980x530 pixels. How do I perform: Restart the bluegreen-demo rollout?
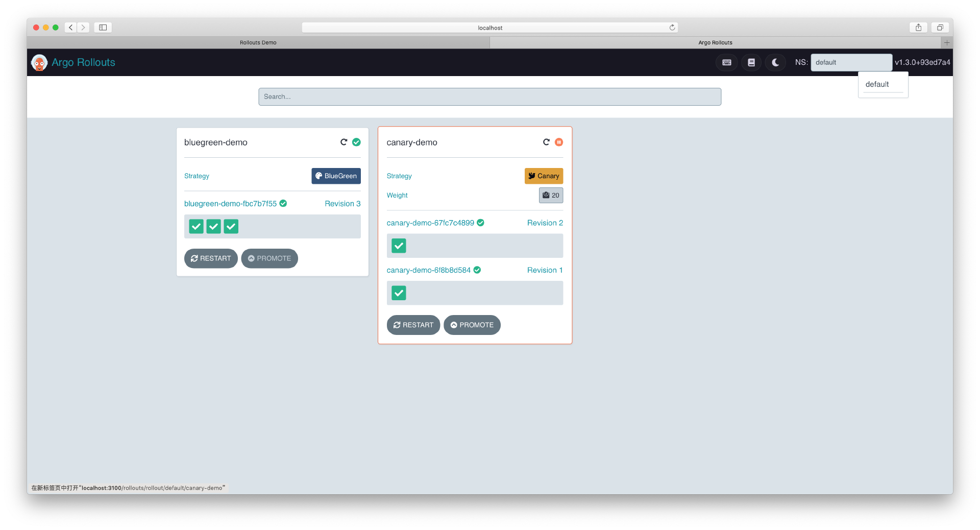pos(211,258)
